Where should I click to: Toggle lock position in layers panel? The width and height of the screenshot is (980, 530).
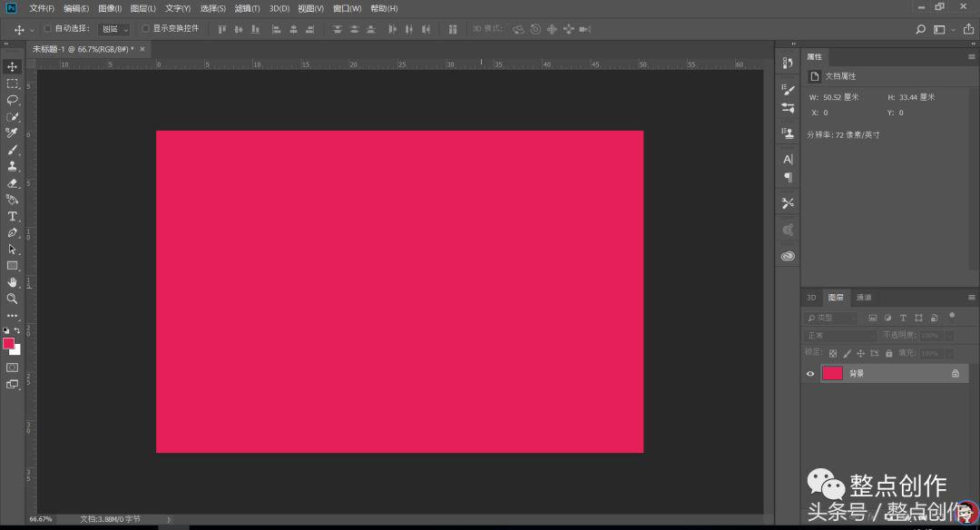(860, 354)
